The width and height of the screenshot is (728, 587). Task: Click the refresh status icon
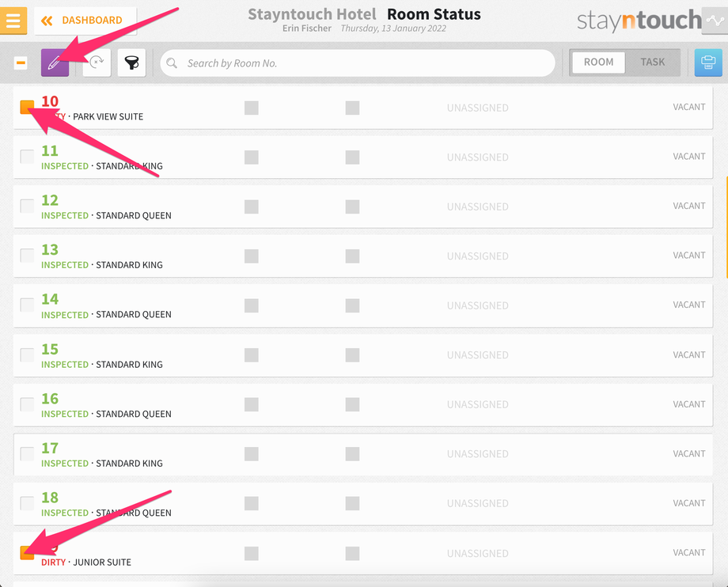97,62
